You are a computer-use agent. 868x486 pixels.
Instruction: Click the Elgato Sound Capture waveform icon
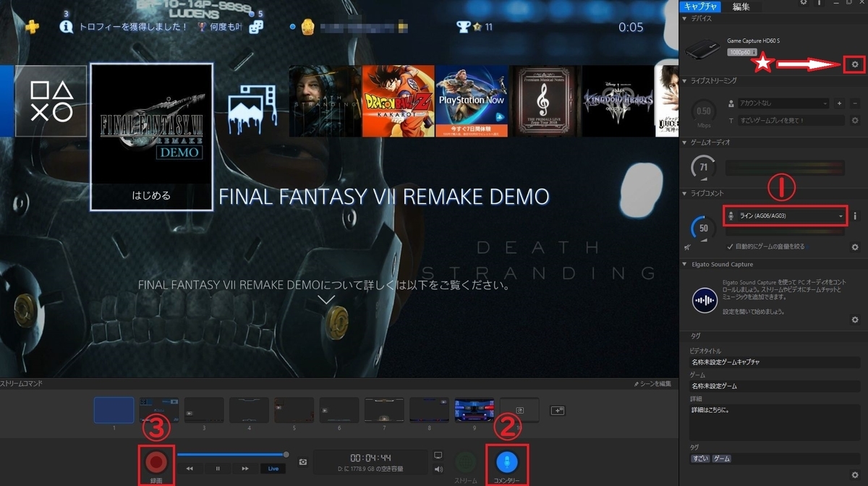tap(705, 299)
